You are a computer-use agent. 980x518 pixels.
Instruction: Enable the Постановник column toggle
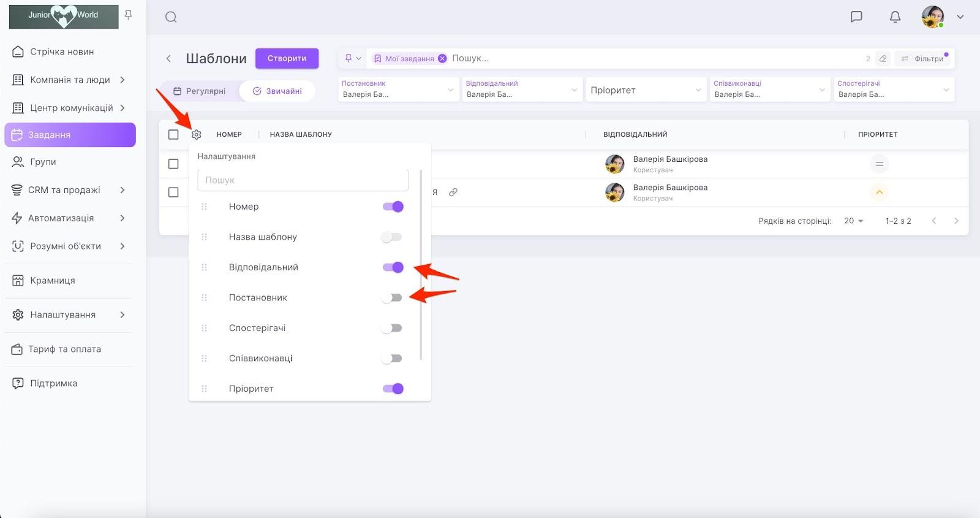pos(391,297)
